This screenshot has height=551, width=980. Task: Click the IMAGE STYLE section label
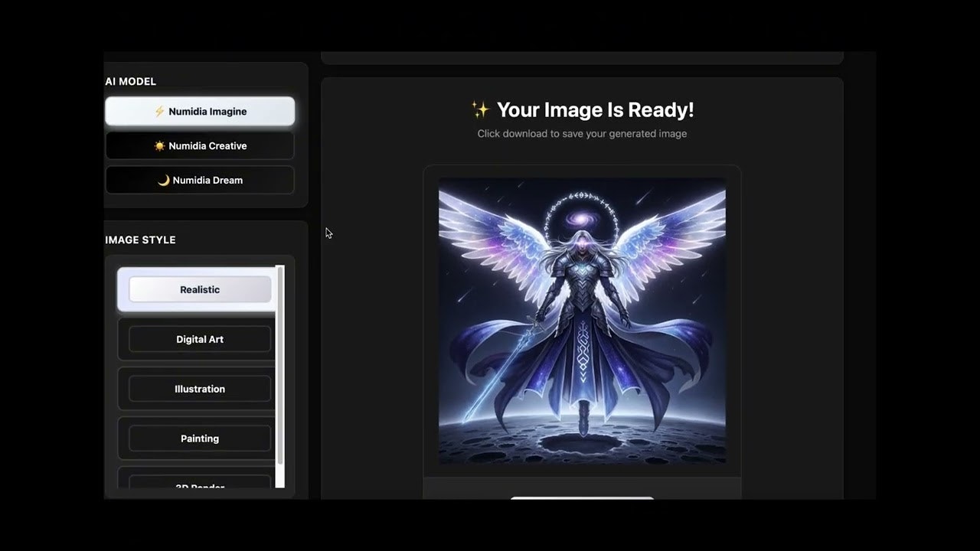[x=141, y=240]
